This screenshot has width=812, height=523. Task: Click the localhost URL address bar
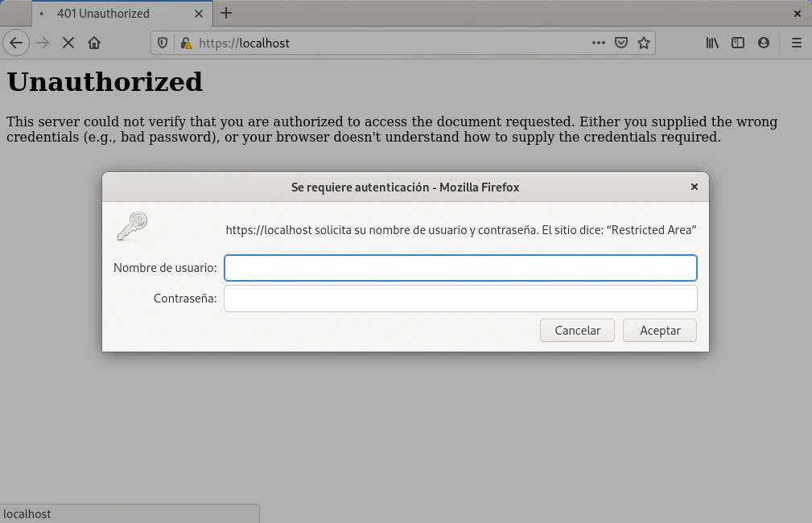pyautogui.click(x=386, y=43)
